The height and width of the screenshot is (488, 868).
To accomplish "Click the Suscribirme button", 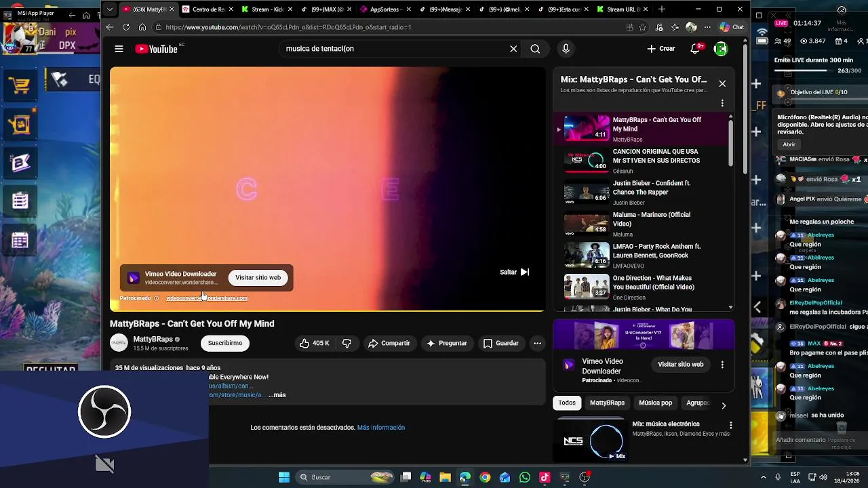I will (225, 343).
